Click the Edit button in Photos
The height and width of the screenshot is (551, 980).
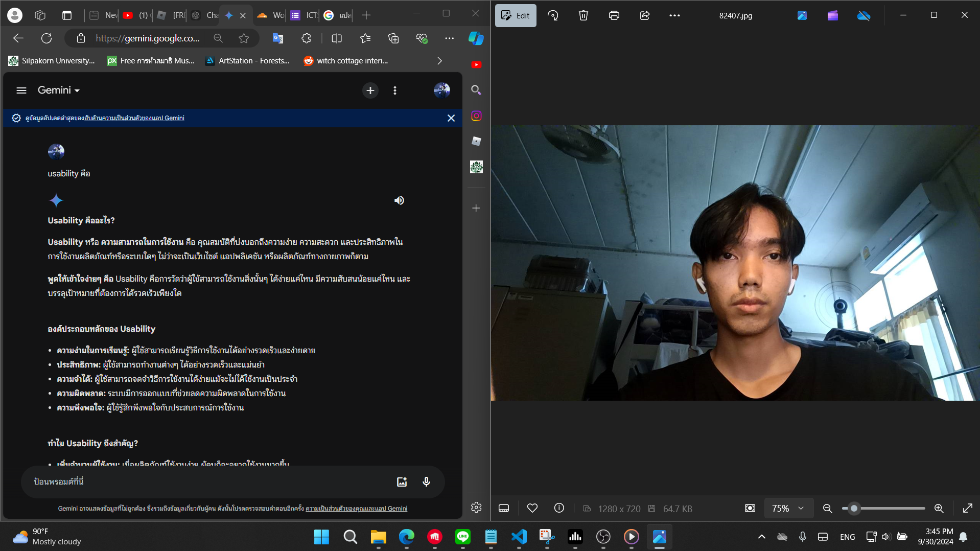coord(515,15)
